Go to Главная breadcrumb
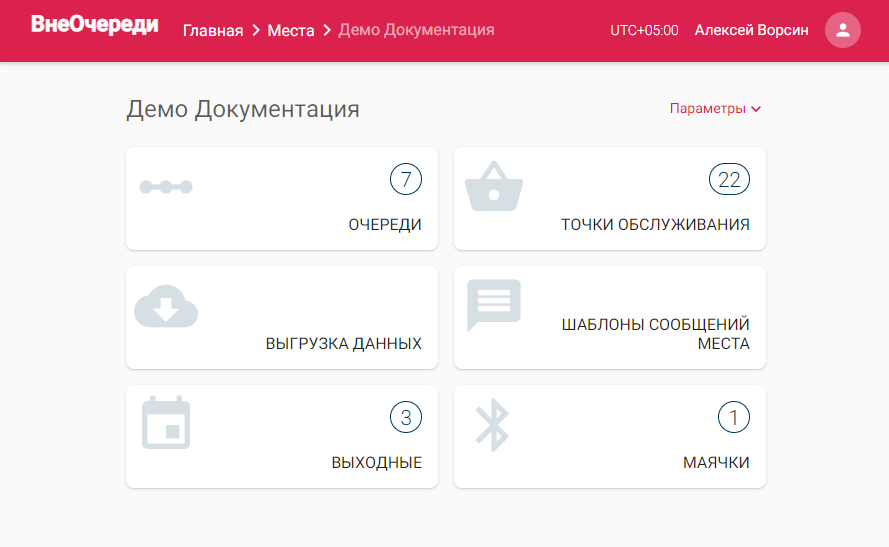Image resolution: width=889 pixels, height=547 pixels. click(x=213, y=30)
